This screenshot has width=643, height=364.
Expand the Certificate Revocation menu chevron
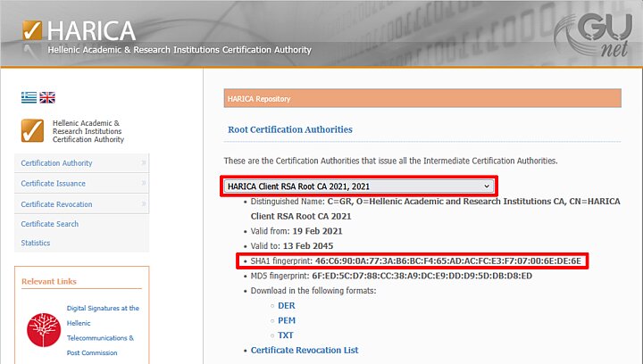point(143,204)
